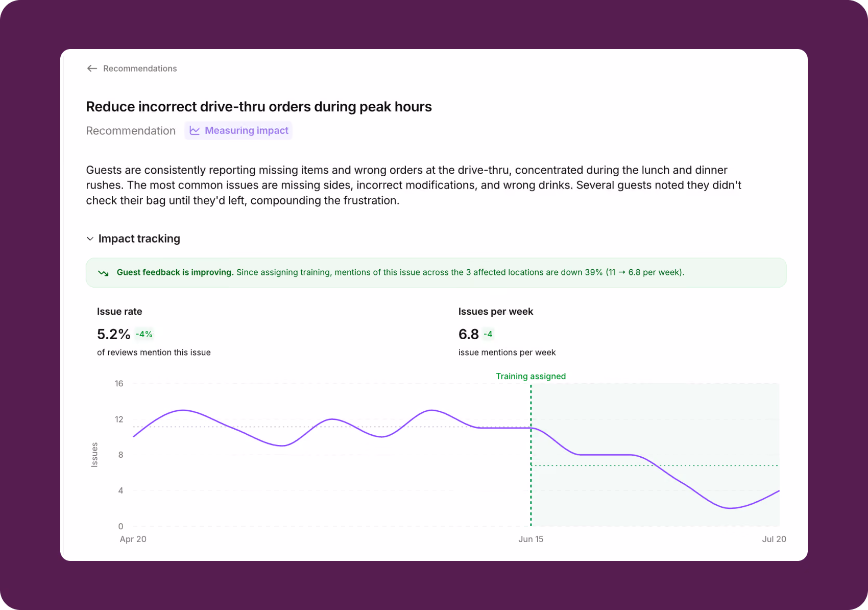Click the -4 issues per week badge
Screen dimensions: 868x610
pos(488,334)
